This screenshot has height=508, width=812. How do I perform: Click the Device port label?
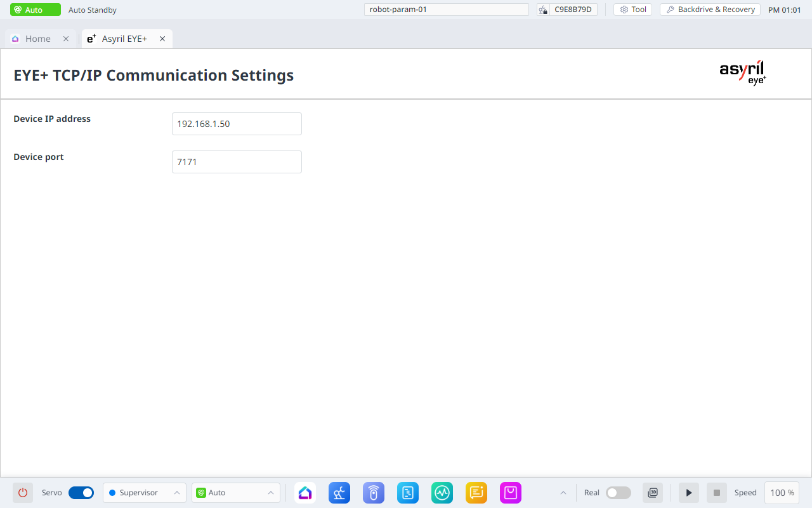tap(39, 157)
